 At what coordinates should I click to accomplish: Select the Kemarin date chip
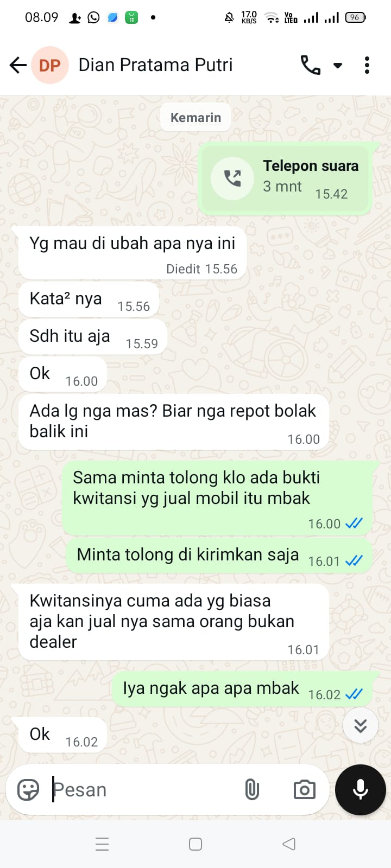pos(195,118)
